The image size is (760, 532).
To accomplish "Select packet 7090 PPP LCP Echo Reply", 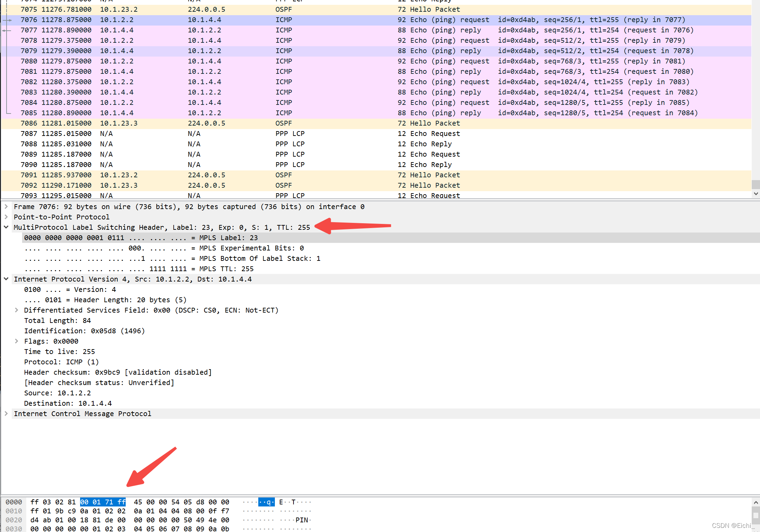I will tap(376, 165).
